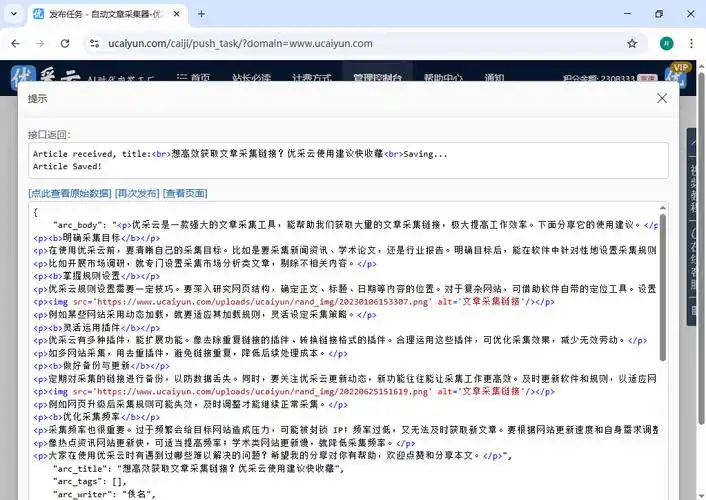Open the Chrome three-dot menu
Viewport: 706px width, 500px height.
click(x=691, y=43)
